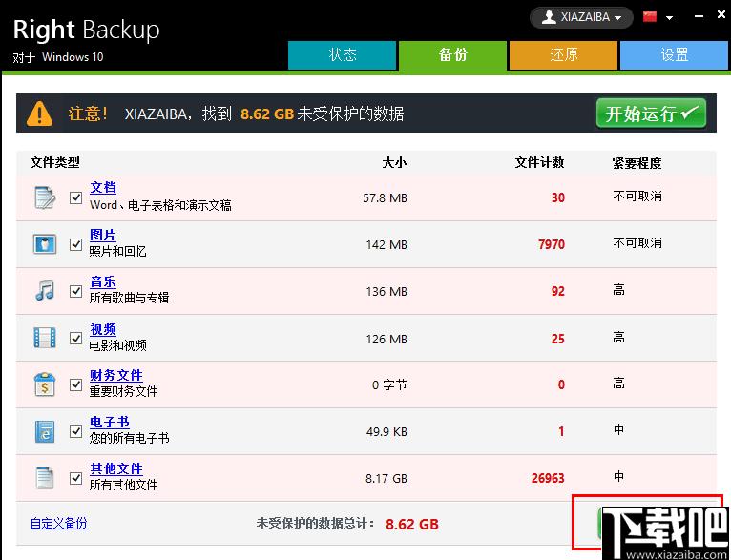
Task: Open the 视频 video link
Action: coord(103,329)
